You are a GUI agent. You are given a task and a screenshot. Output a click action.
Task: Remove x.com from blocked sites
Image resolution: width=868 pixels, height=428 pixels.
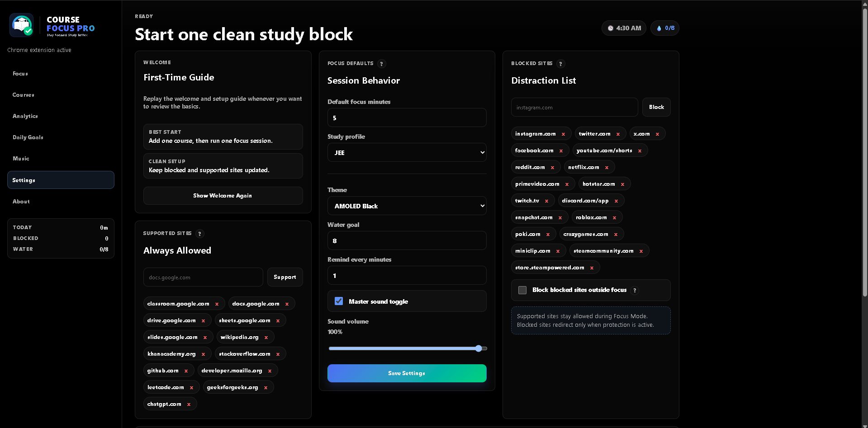(657, 134)
